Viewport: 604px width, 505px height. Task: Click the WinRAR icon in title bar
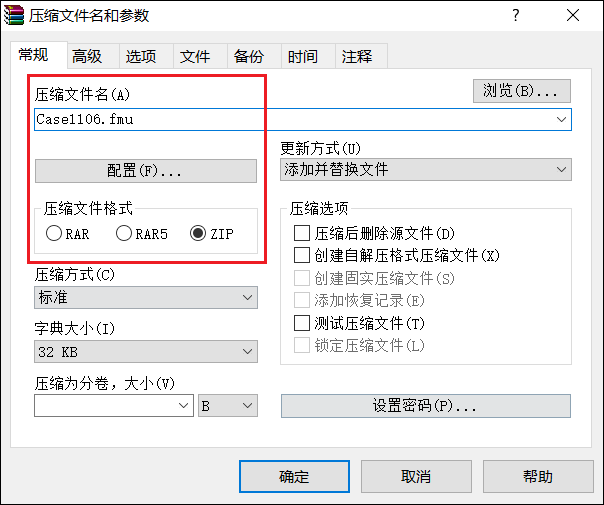click(14, 16)
